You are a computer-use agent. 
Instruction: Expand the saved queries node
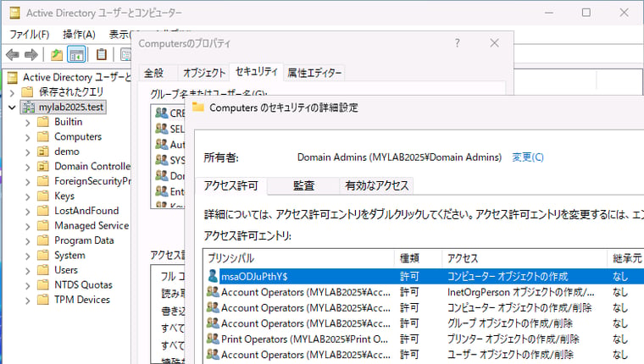coord(12,93)
